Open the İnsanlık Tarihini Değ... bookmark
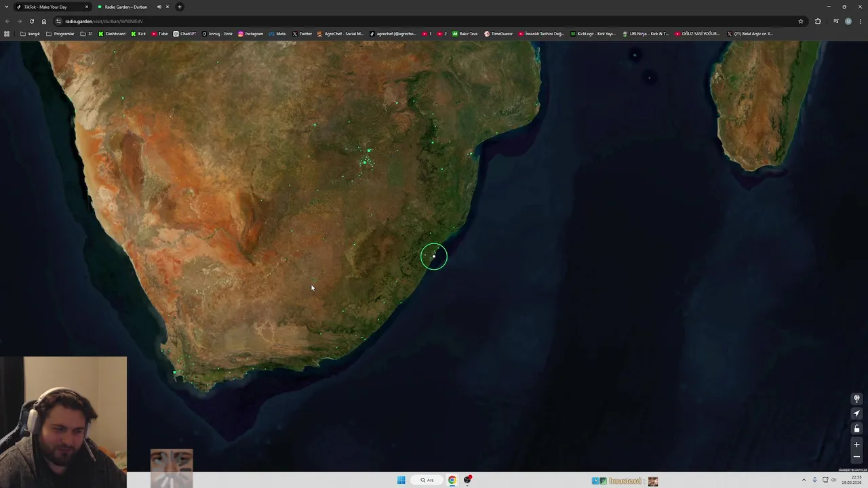 coord(541,34)
